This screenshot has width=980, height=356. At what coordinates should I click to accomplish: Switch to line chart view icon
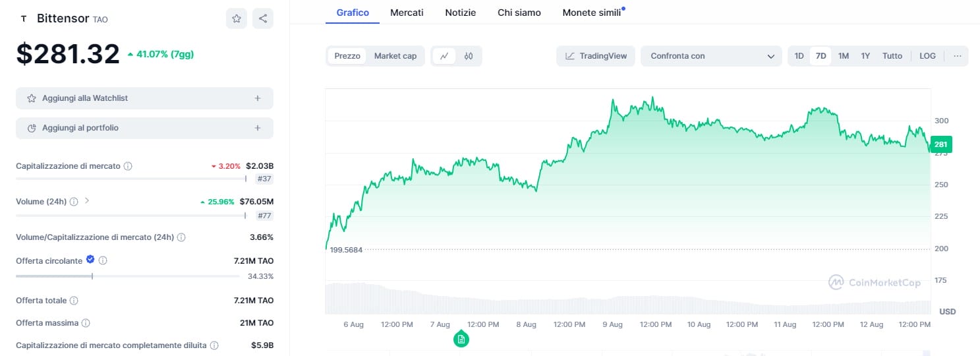444,56
